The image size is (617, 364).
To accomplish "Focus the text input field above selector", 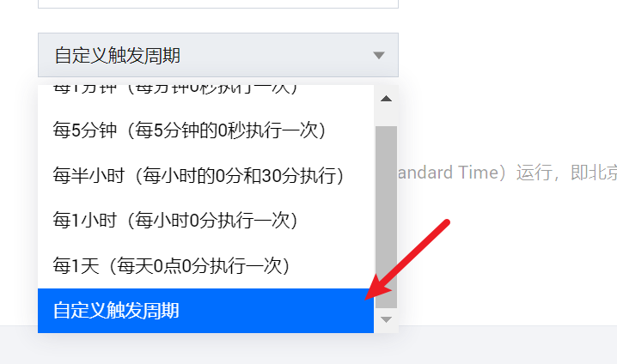I will pyautogui.click(x=218, y=4).
